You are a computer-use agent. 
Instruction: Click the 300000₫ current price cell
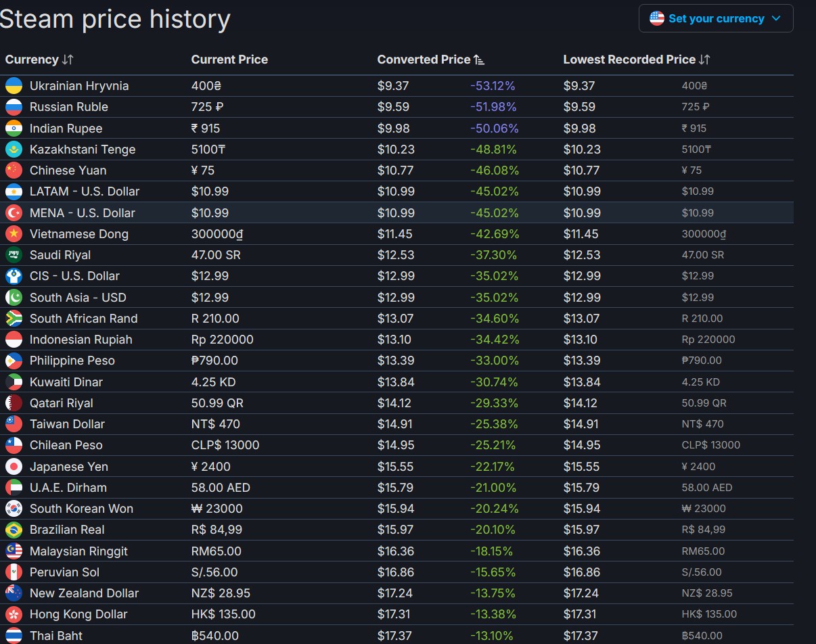coord(217,234)
